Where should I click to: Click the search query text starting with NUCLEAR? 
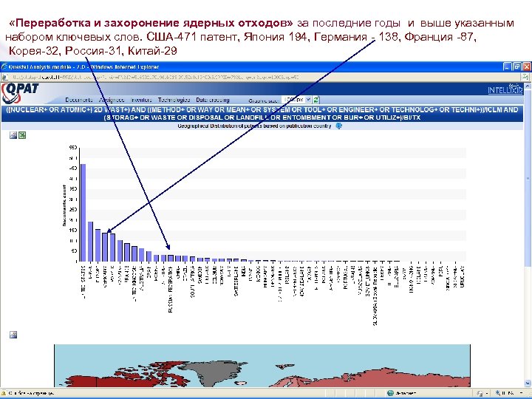tap(262, 114)
